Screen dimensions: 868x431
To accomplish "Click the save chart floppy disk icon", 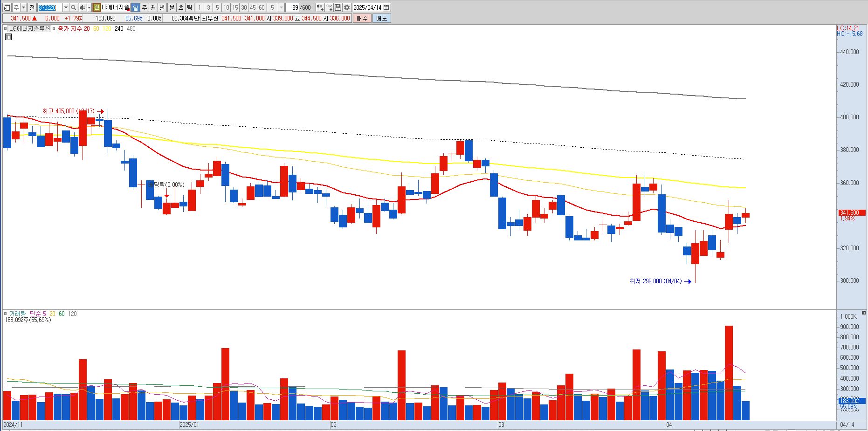I will 338,7.
